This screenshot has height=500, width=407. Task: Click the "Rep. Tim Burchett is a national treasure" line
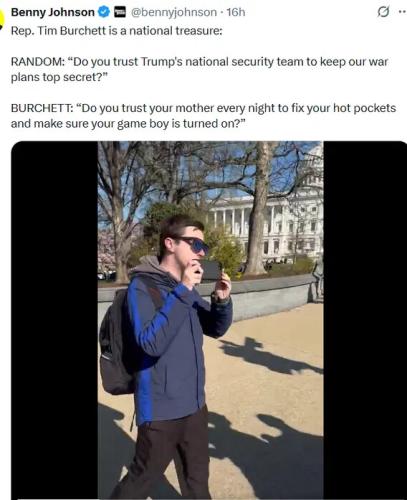[116, 31]
